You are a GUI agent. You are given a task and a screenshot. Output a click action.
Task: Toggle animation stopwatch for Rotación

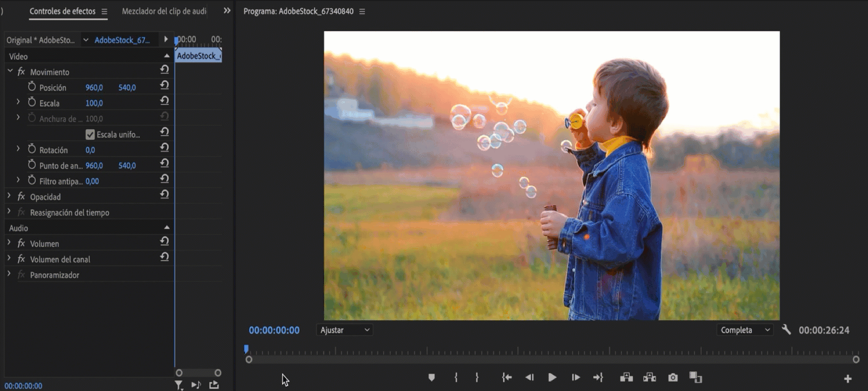point(32,149)
